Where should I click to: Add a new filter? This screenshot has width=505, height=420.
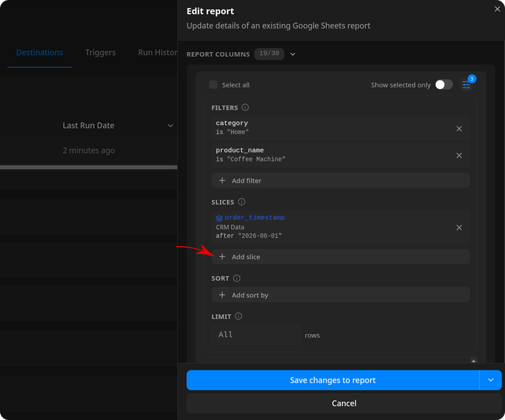click(x=340, y=180)
